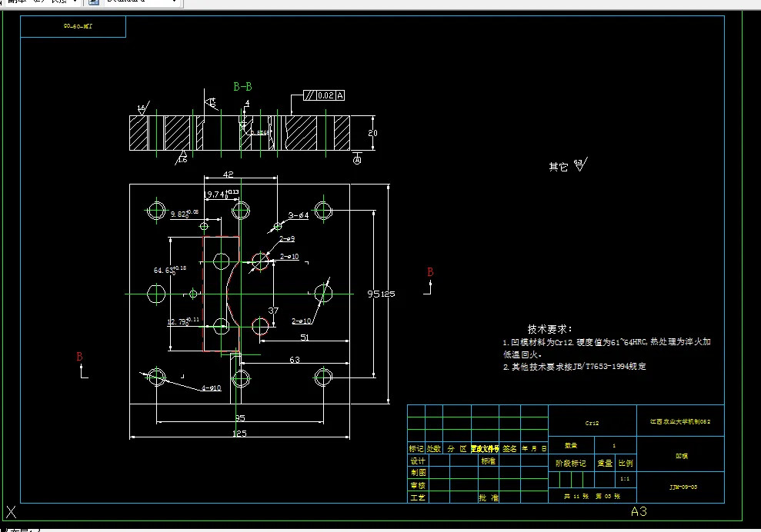This screenshot has height=532, width=761.
Task: Select requirement line citing JB/T7653-1994
Action: pos(575,367)
